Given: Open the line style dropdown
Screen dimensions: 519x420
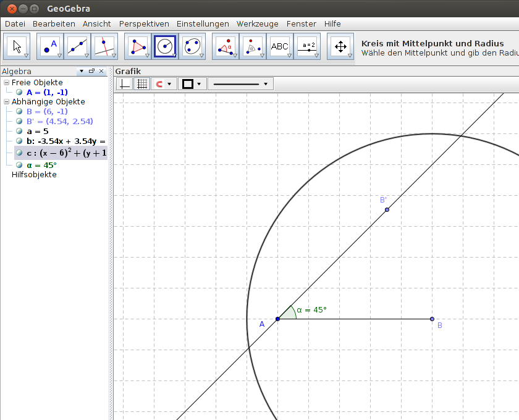Looking at the screenshot, I should pyautogui.click(x=240, y=84).
